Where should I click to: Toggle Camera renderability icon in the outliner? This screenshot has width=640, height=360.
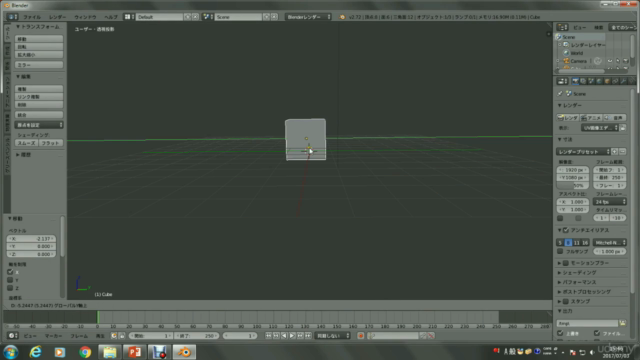[626, 61]
